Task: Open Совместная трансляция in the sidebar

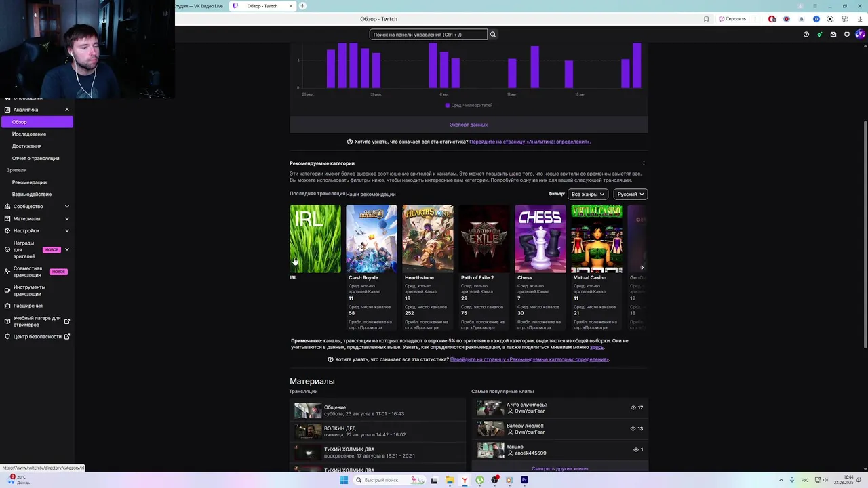Action: 27,272
